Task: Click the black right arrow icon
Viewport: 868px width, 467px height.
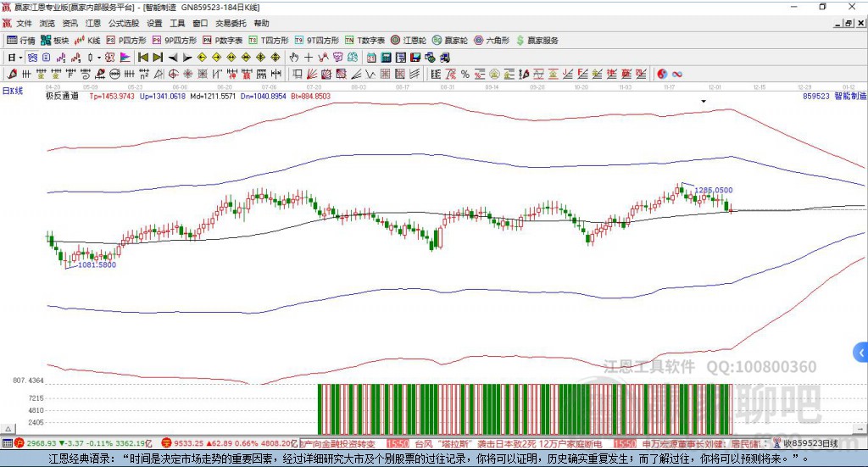Action: 187,58
